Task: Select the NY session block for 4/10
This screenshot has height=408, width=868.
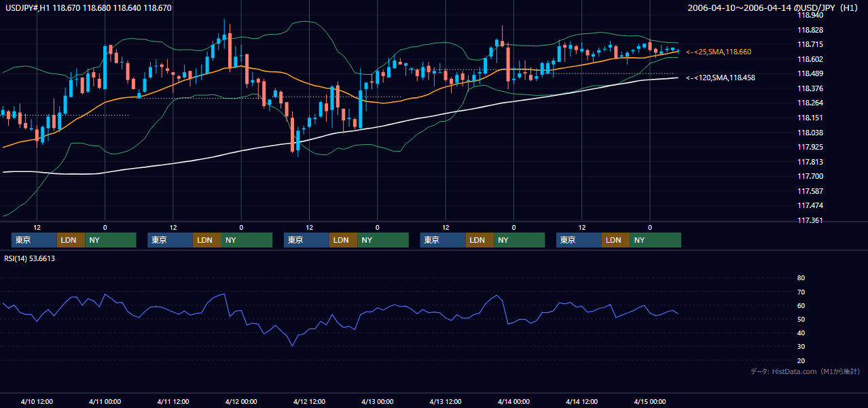Action: (x=110, y=240)
